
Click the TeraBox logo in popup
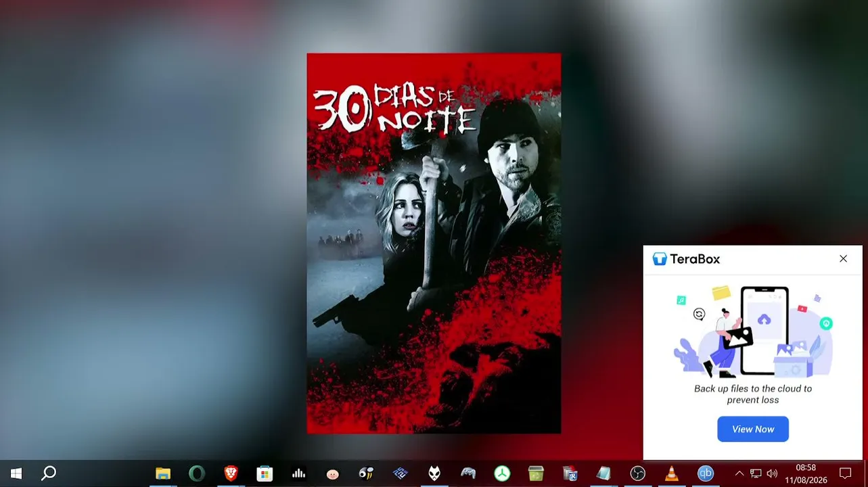686,259
